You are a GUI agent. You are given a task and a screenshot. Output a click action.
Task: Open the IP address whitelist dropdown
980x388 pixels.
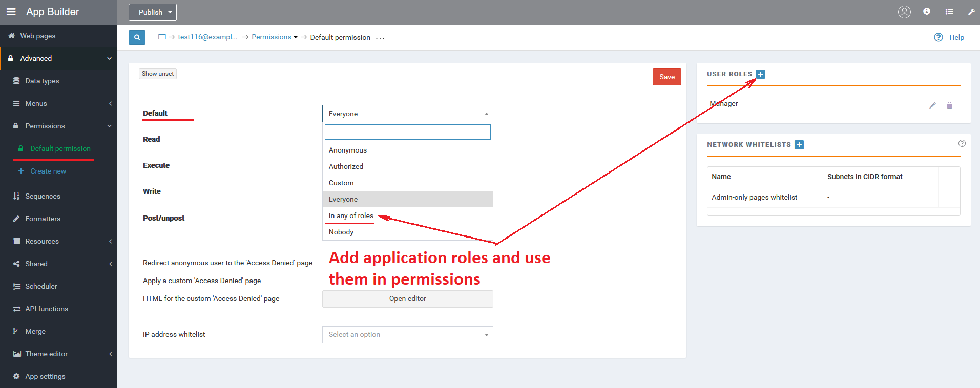tap(408, 335)
